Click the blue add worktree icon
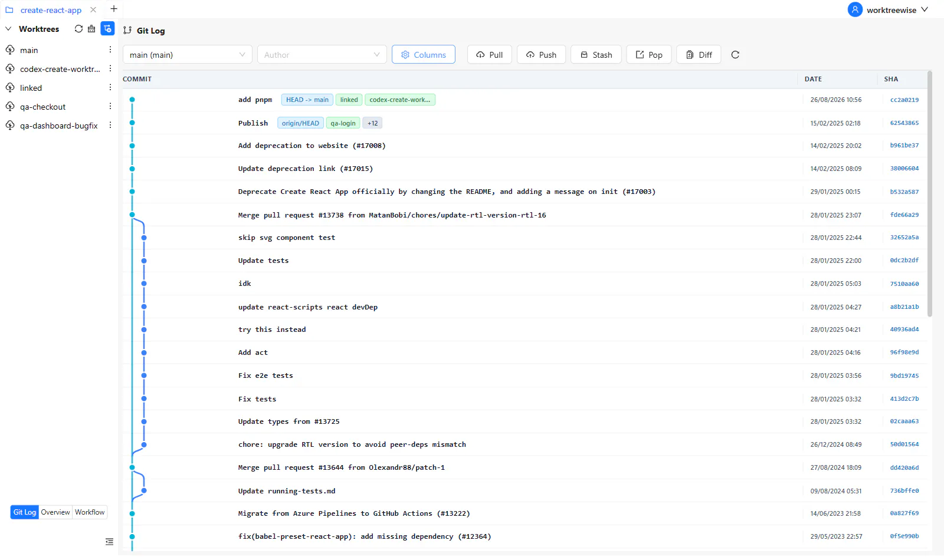 coord(107,29)
